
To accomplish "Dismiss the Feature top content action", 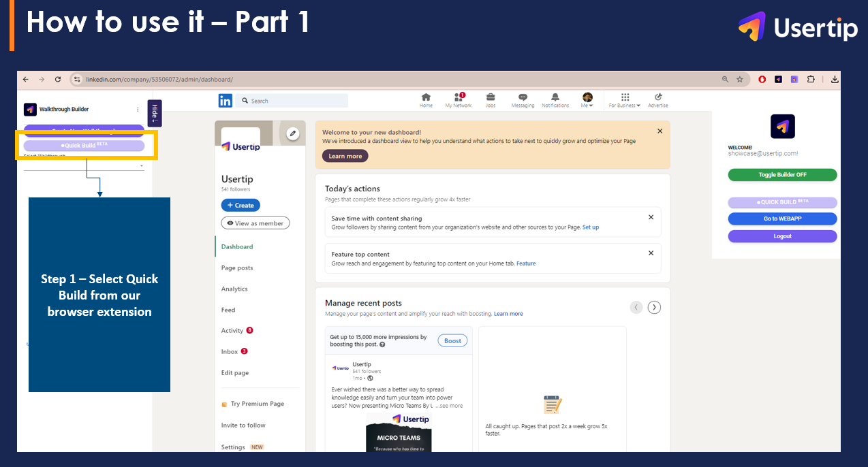I will point(651,253).
